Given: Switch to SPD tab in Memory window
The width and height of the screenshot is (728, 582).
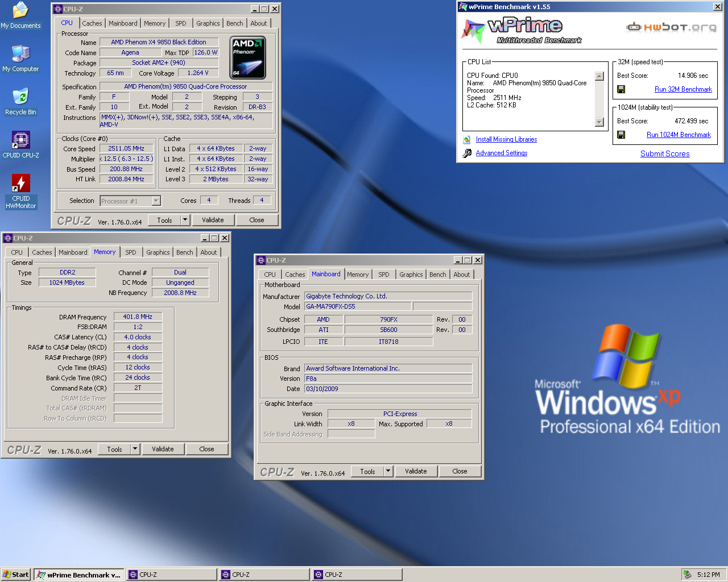Looking at the screenshot, I should pos(131,252).
